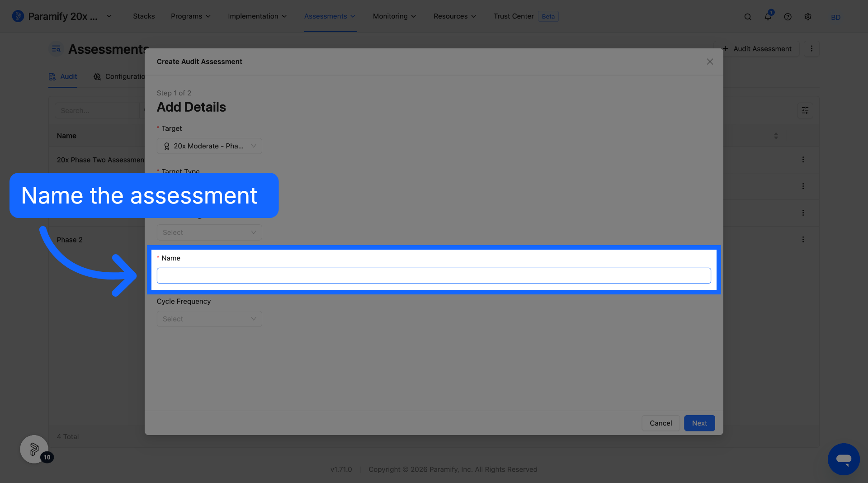Image resolution: width=868 pixels, height=483 pixels.
Task: Open the more options menu beside Audit Assessment
Action: pyautogui.click(x=811, y=48)
